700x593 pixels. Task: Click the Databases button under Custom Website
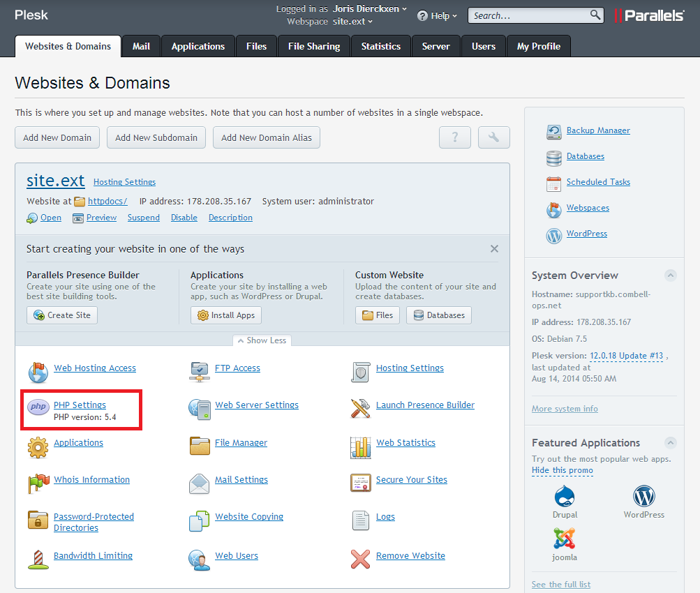439,315
